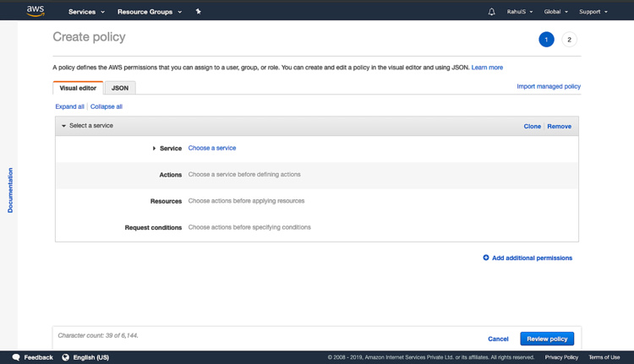Switch to the JSON tab
The width and height of the screenshot is (634, 364).
click(x=120, y=88)
